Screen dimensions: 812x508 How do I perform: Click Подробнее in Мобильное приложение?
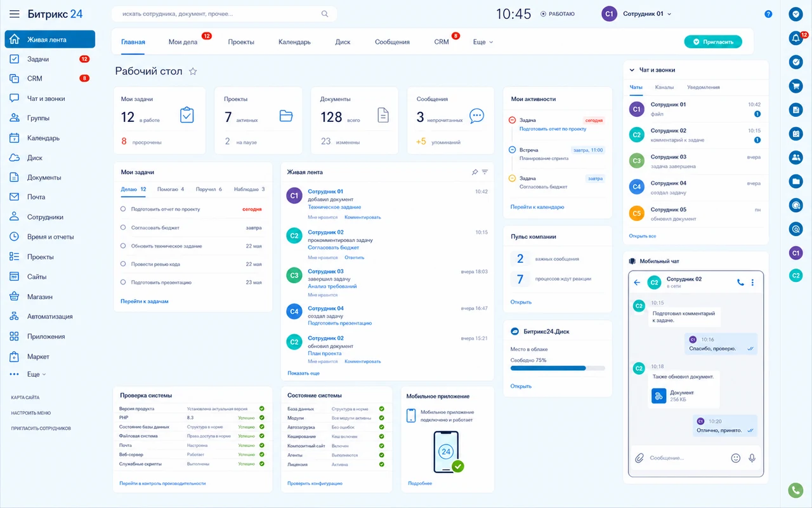click(x=420, y=483)
